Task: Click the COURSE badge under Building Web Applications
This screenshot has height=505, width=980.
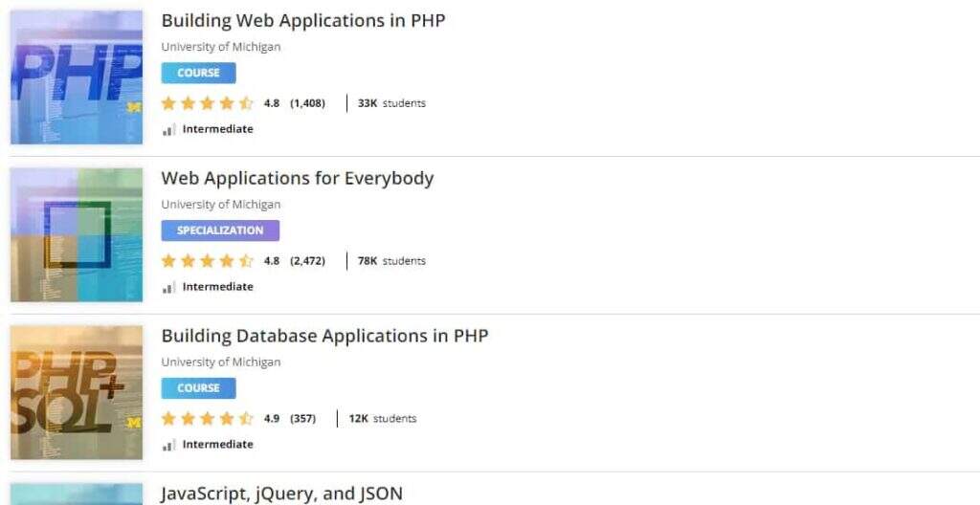Action: coord(198,73)
